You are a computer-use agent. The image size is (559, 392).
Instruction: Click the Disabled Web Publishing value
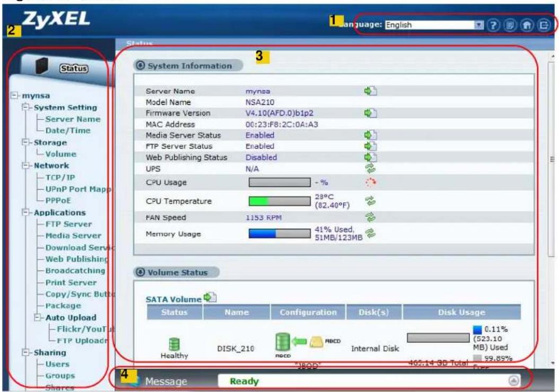coord(261,157)
